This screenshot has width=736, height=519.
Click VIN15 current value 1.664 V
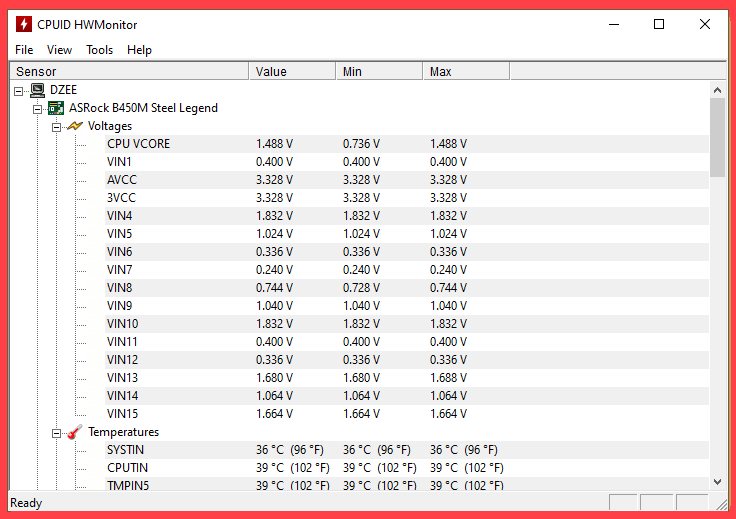point(274,414)
